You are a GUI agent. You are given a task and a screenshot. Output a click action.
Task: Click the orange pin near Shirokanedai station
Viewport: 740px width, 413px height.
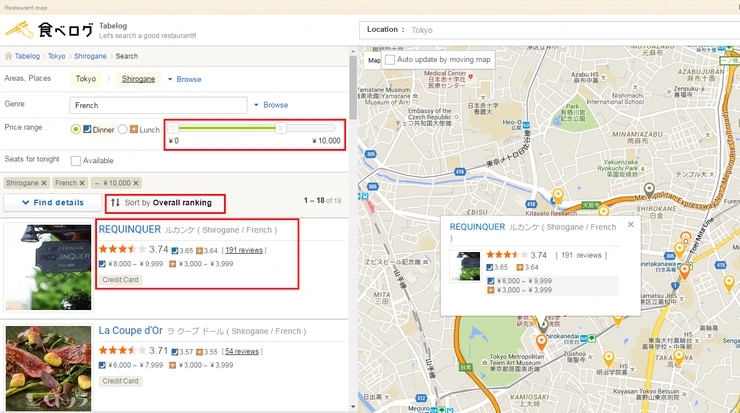point(541,342)
